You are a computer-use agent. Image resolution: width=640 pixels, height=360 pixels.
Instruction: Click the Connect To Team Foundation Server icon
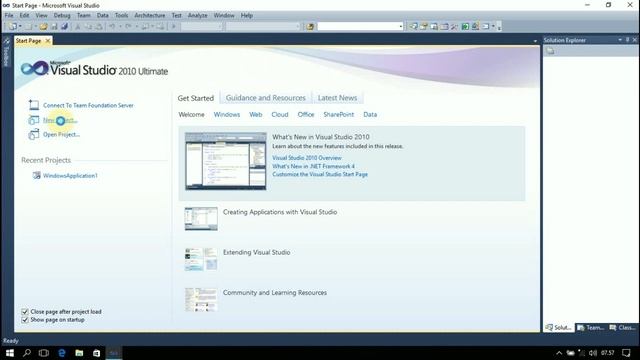[x=34, y=105]
